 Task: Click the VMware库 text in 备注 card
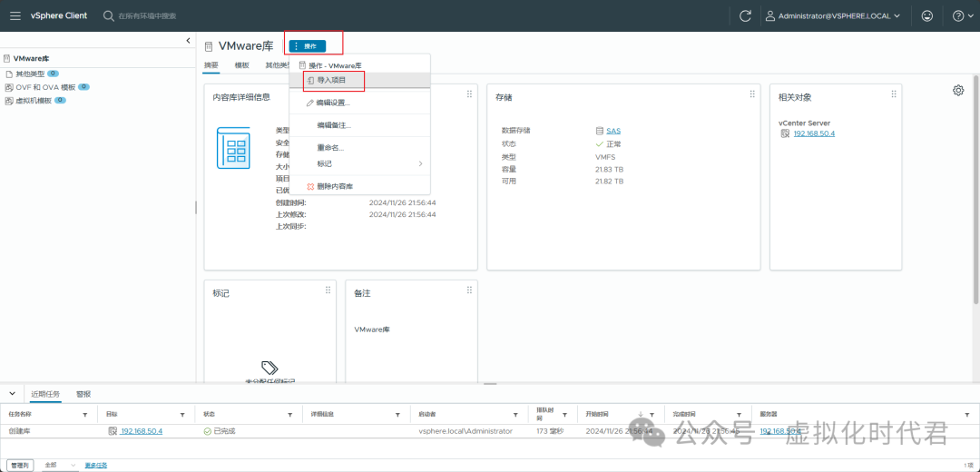tap(372, 329)
